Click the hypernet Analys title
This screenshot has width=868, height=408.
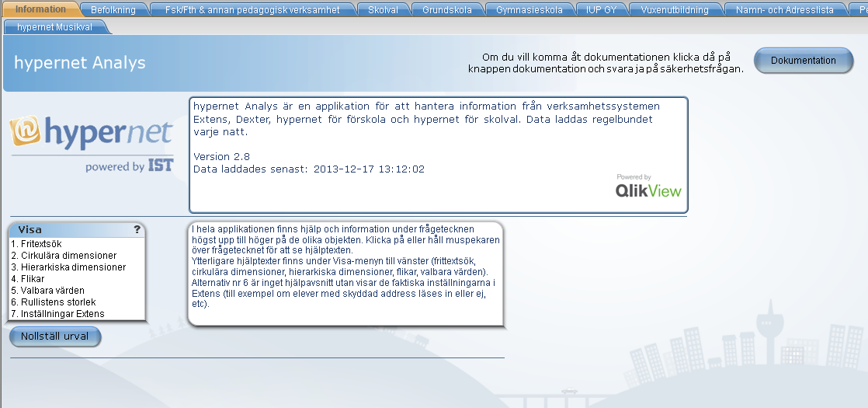point(80,63)
